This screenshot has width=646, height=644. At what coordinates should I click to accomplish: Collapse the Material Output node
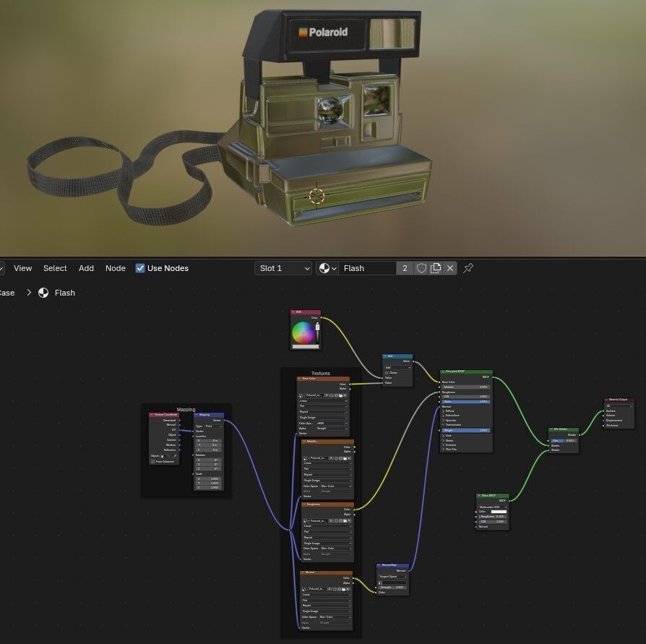(x=606, y=400)
